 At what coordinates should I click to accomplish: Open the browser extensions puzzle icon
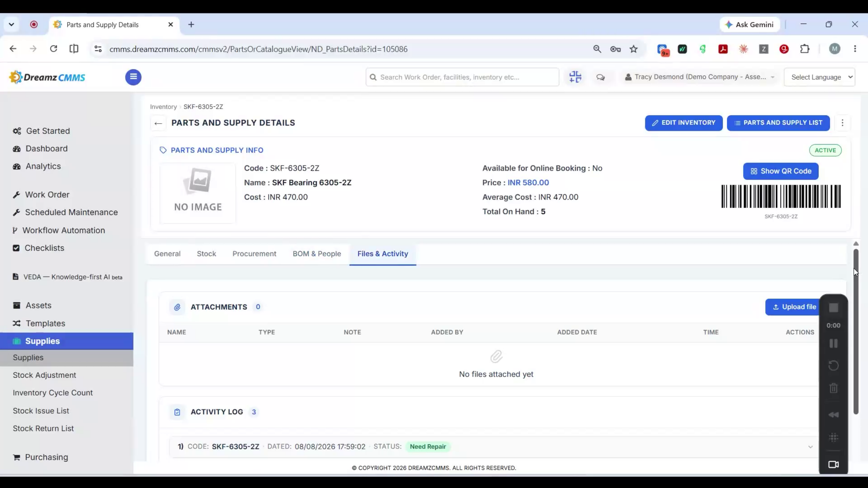(x=805, y=49)
